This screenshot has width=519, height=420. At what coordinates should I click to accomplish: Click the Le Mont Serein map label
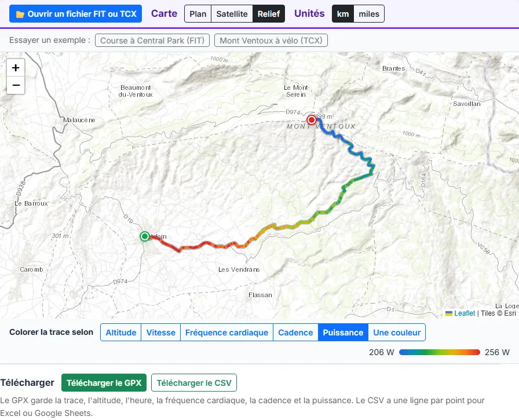[296, 91]
